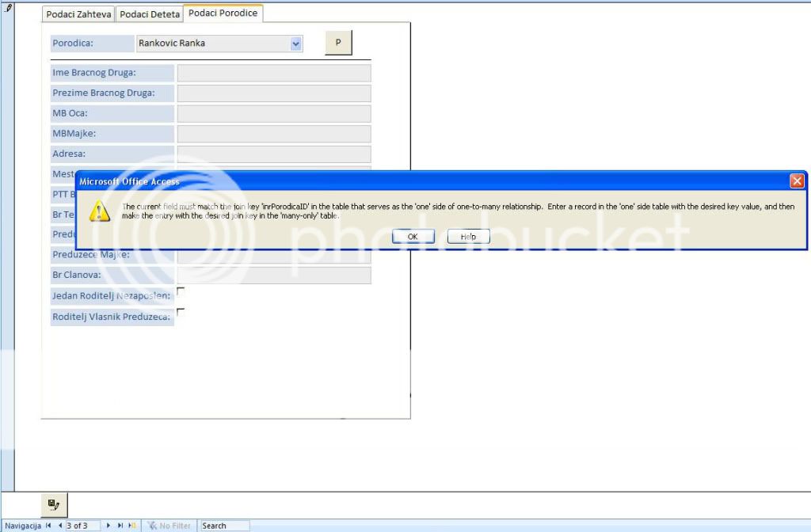Click the save record icon button
This screenshot has width=811, height=532.
[54, 504]
